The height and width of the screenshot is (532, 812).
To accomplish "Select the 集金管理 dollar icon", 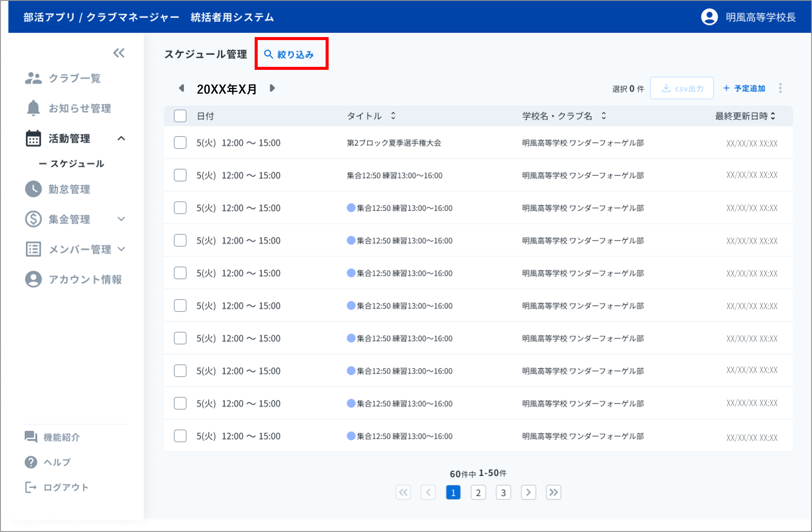I will (x=33, y=219).
